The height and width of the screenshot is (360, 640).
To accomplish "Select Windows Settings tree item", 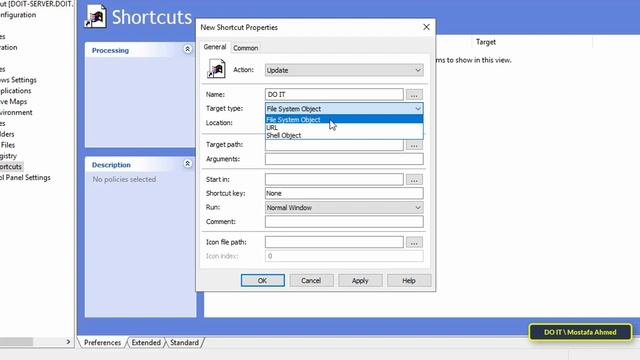I will 18,80.
